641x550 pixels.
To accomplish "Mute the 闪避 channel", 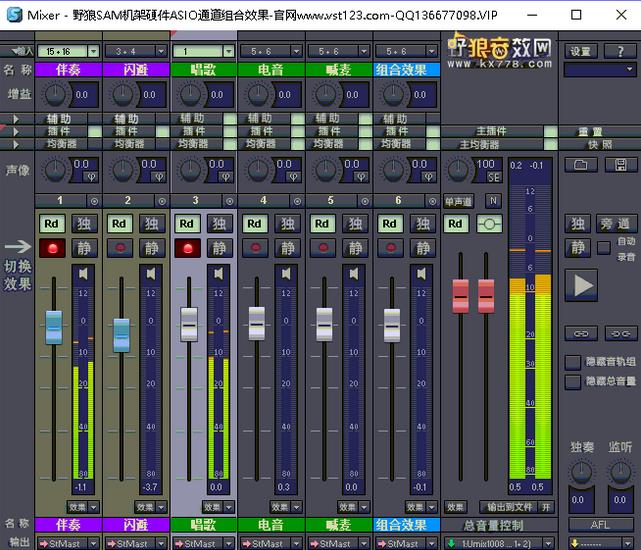I will [152, 248].
